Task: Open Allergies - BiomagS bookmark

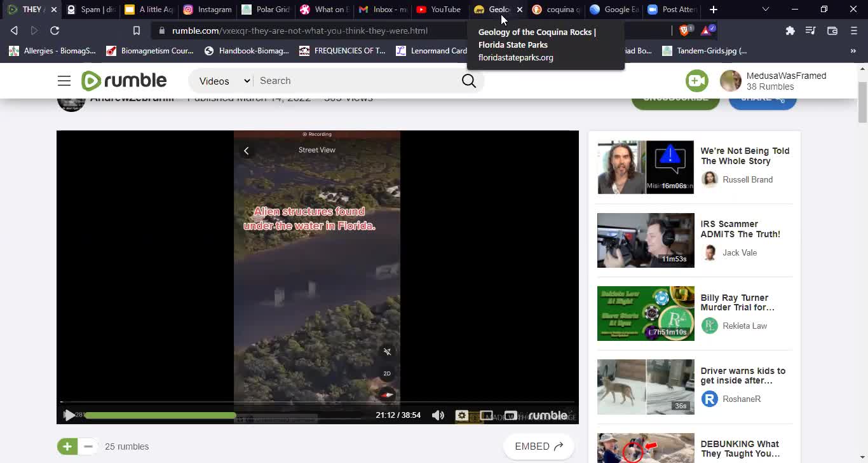Action: [51, 51]
